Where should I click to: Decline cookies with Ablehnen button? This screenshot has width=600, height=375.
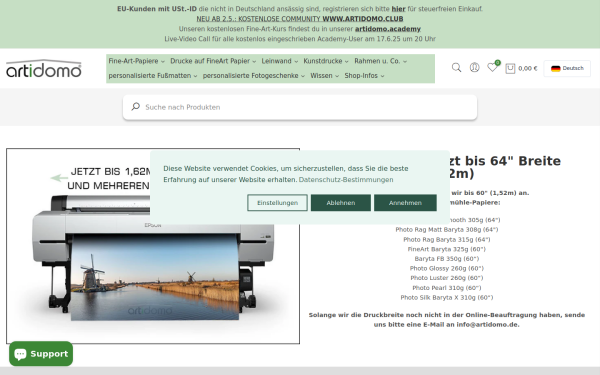click(341, 203)
